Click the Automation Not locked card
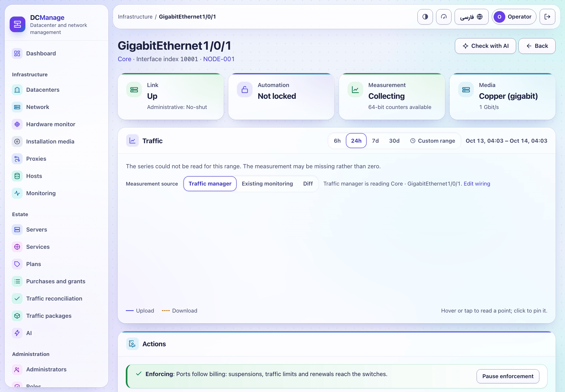The width and height of the screenshot is (565, 392). (281, 96)
